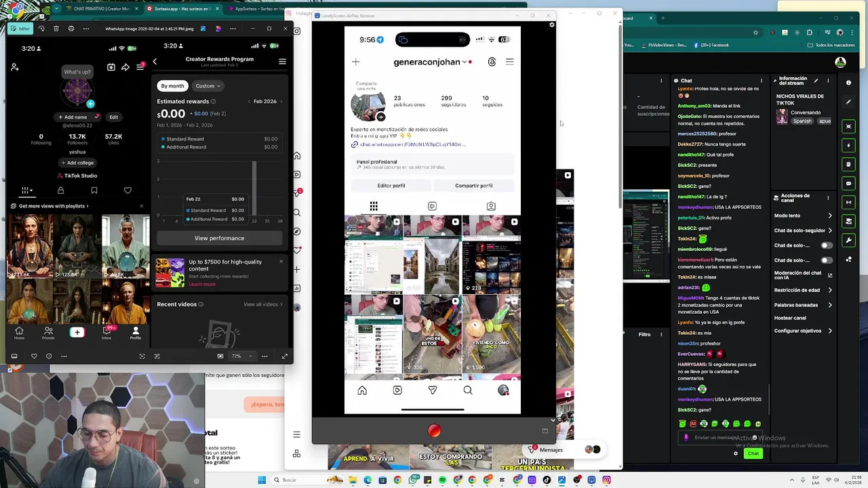Viewport: 868px width, 488px height.
Task: Click the green Chat send button
Action: pyautogui.click(x=753, y=453)
